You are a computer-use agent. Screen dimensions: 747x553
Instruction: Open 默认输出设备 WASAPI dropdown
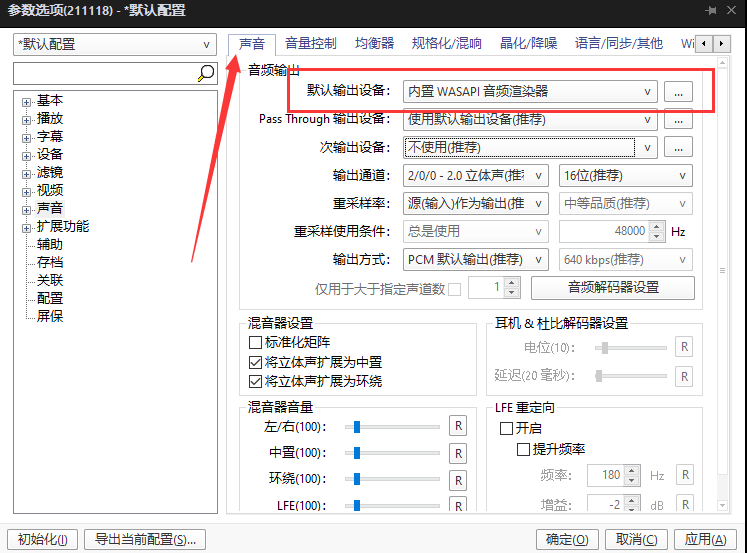(x=530, y=91)
